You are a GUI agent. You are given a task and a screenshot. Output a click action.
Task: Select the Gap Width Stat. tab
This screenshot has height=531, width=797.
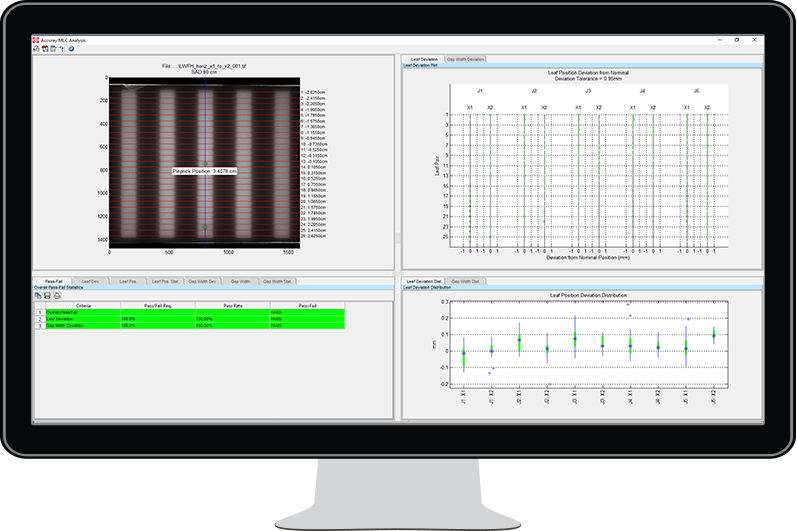pyautogui.click(x=276, y=282)
